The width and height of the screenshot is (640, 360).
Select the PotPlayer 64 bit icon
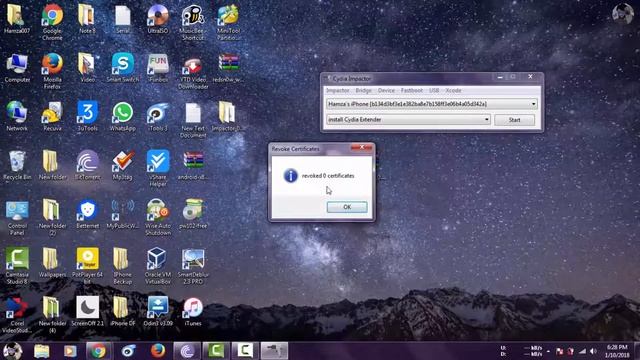click(x=87, y=266)
